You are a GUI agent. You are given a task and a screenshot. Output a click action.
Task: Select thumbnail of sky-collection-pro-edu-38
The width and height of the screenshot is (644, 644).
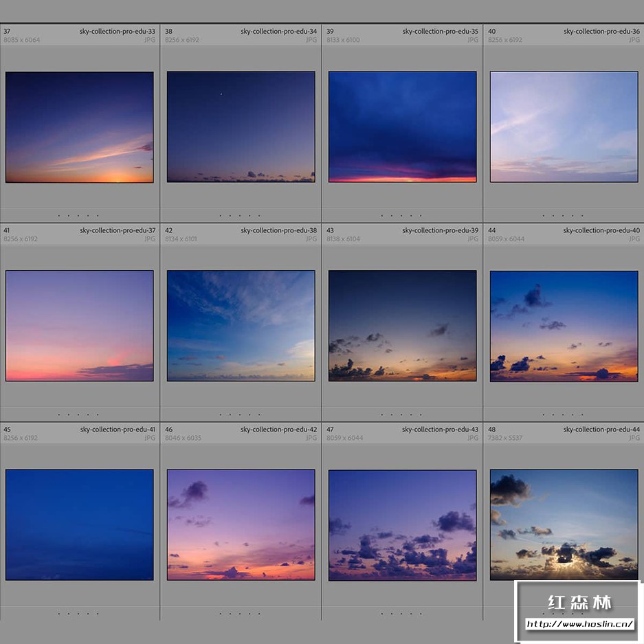(x=241, y=326)
